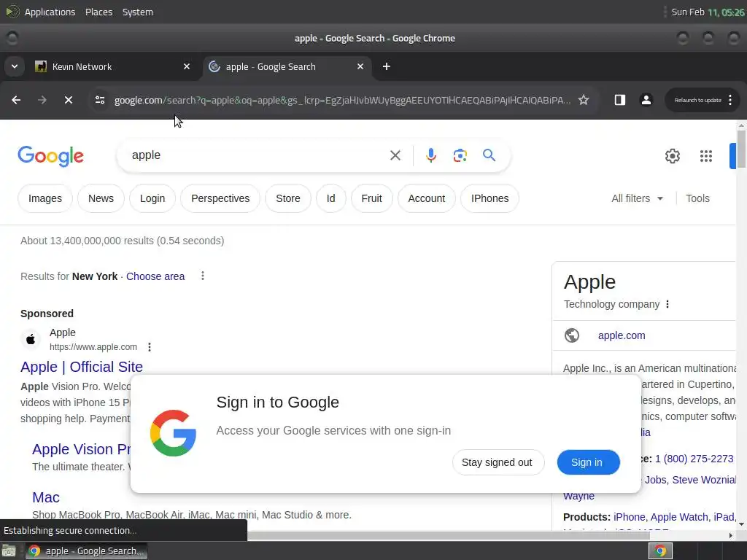The image size is (747, 560).
Task: Select the Account filter chip
Action: click(426, 198)
